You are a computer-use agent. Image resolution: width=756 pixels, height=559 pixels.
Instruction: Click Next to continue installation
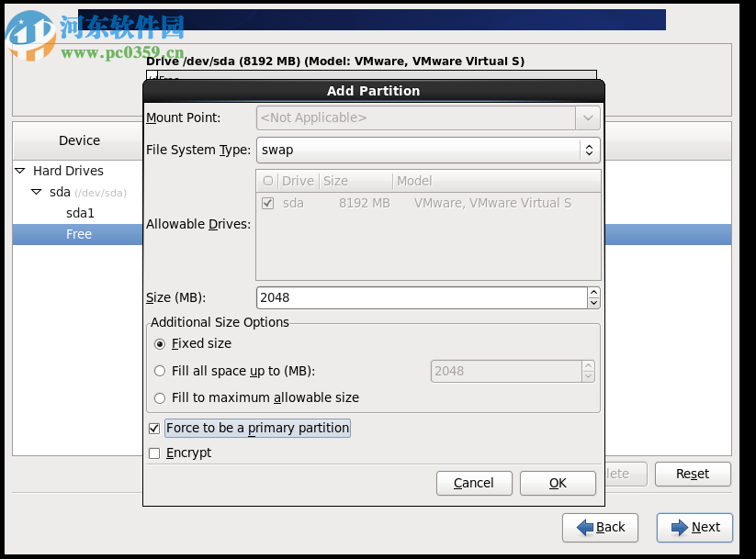tap(694, 527)
